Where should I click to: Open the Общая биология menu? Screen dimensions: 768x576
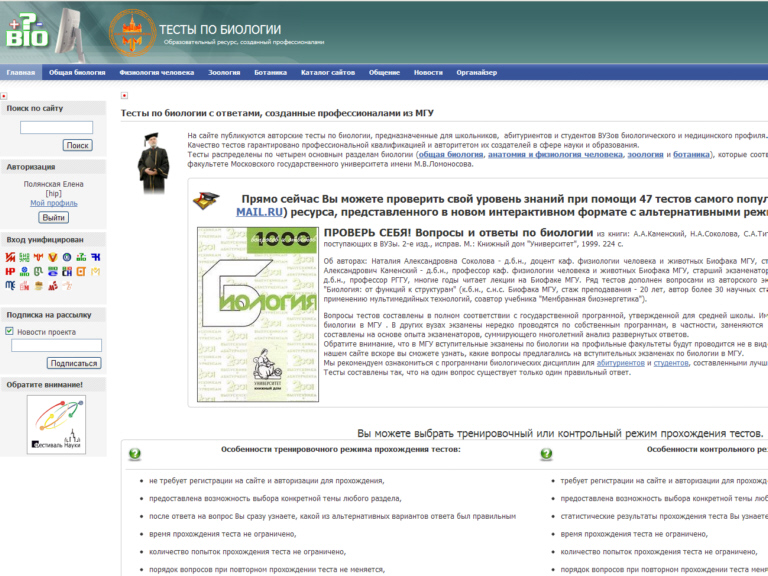77,72
